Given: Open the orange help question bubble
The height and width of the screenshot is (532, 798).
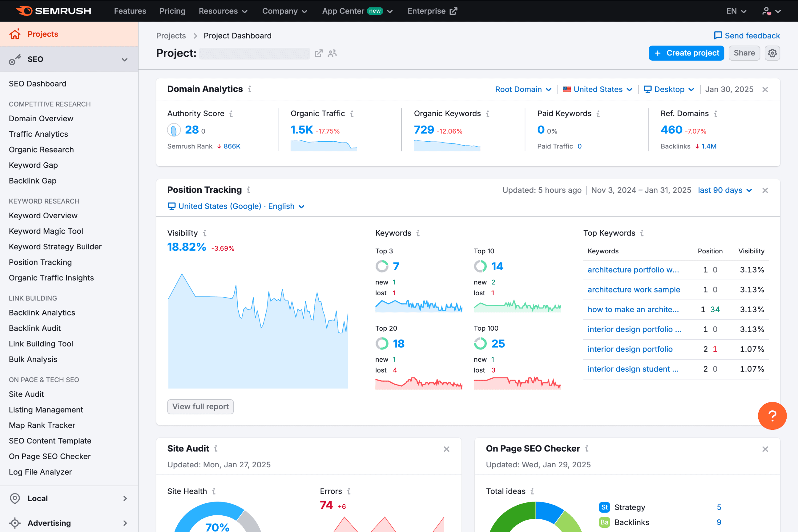Looking at the screenshot, I should [x=772, y=416].
